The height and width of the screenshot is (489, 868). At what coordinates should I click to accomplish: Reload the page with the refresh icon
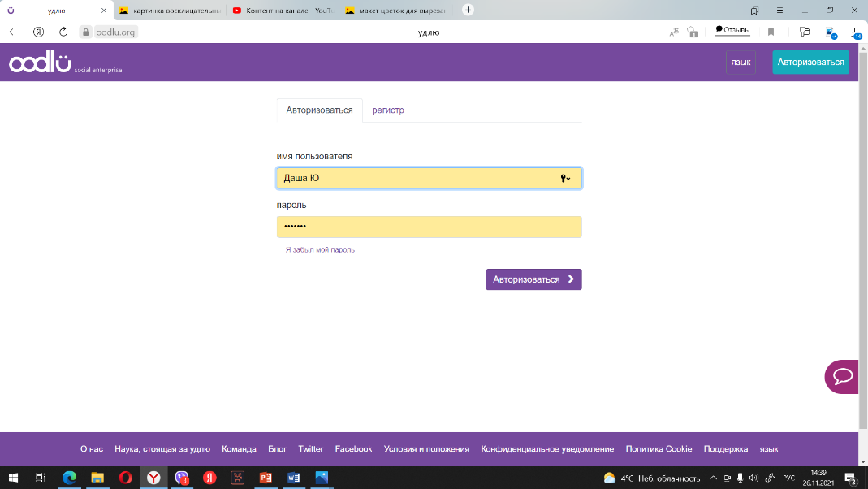pyautogui.click(x=63, y=32)
